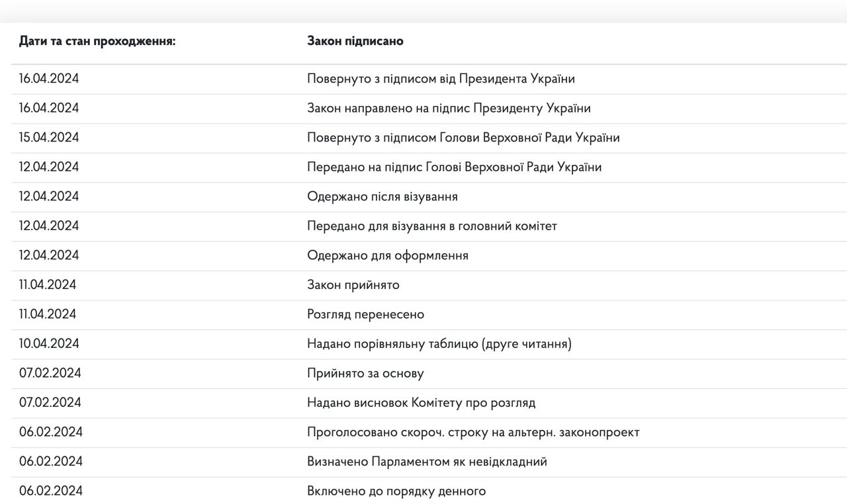Click the 'Дати та стан проходження:' header
The image size is (847, 504).
(x=97, y=41)
